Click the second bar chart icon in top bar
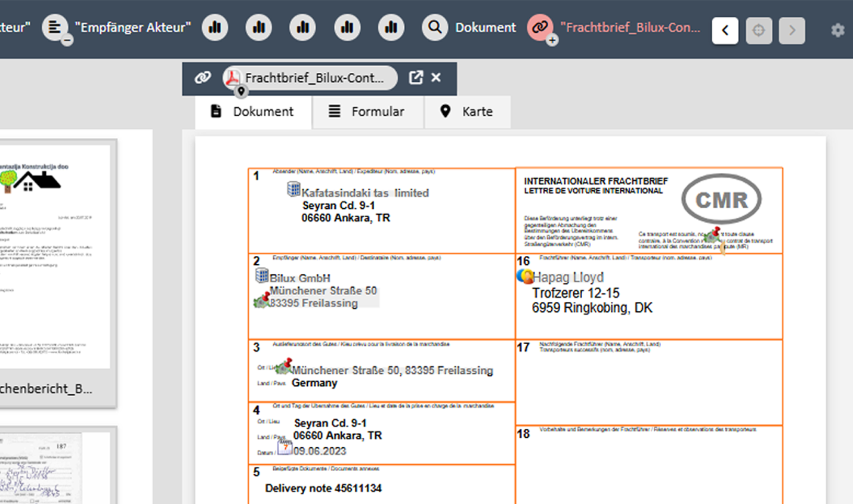853x504 pixels. (x=259, y=27)
